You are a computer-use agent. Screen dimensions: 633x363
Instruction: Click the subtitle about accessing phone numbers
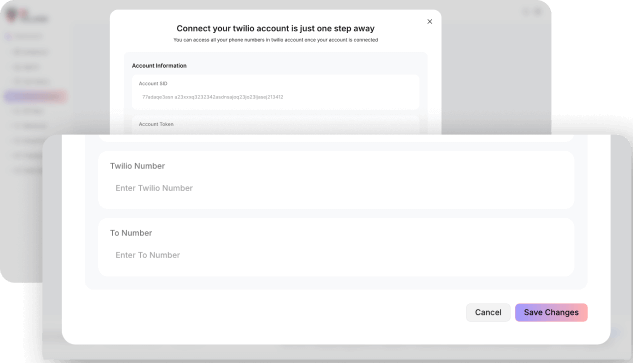pos(275,40)
